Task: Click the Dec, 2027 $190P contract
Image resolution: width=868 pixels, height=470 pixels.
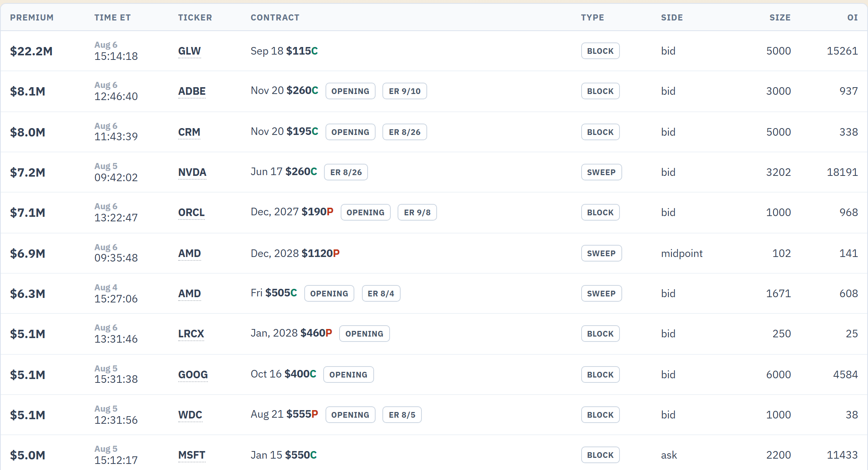Action: [x=292, y=212]
